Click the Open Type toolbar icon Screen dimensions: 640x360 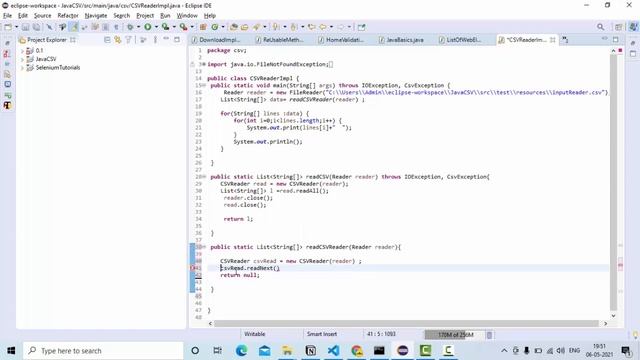point(233,27)
